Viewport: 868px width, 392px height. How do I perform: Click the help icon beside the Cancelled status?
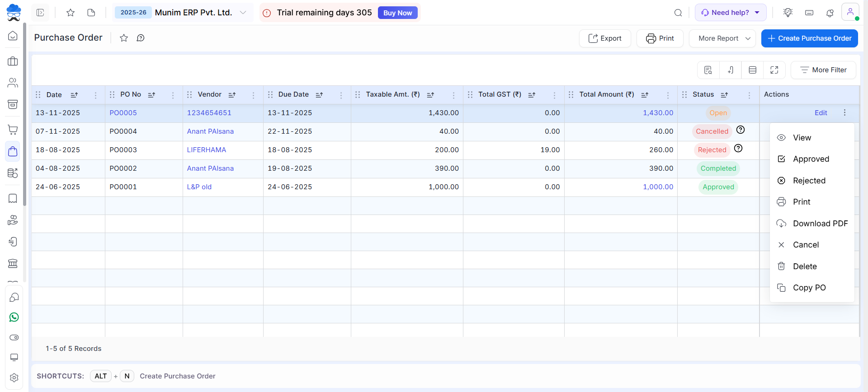pos(741,130)
